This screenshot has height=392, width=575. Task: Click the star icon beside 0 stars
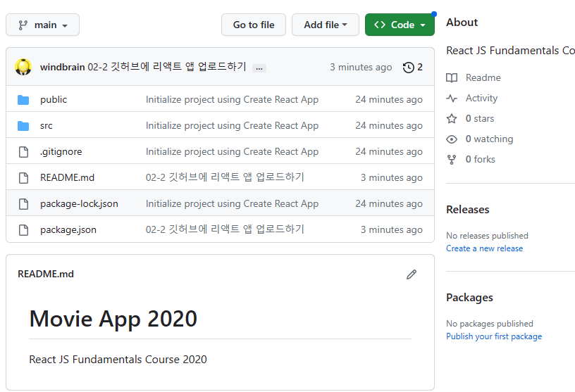(452, 119)
